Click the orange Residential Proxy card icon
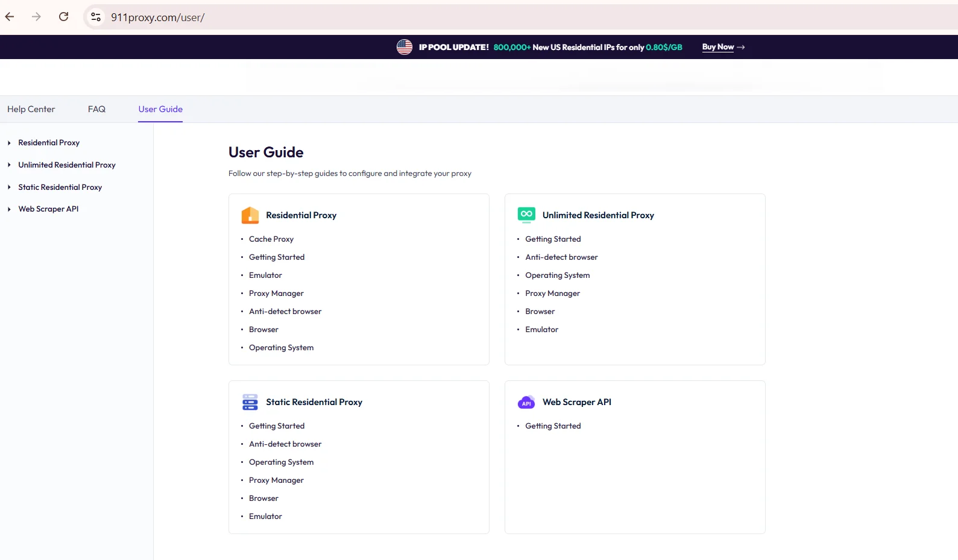This screenshot has height=560, width=958. 250,215
